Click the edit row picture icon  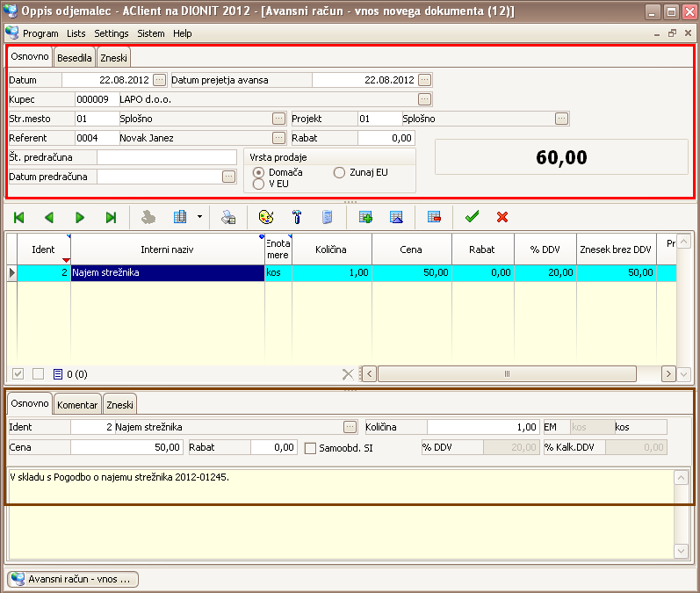(396, 217)
